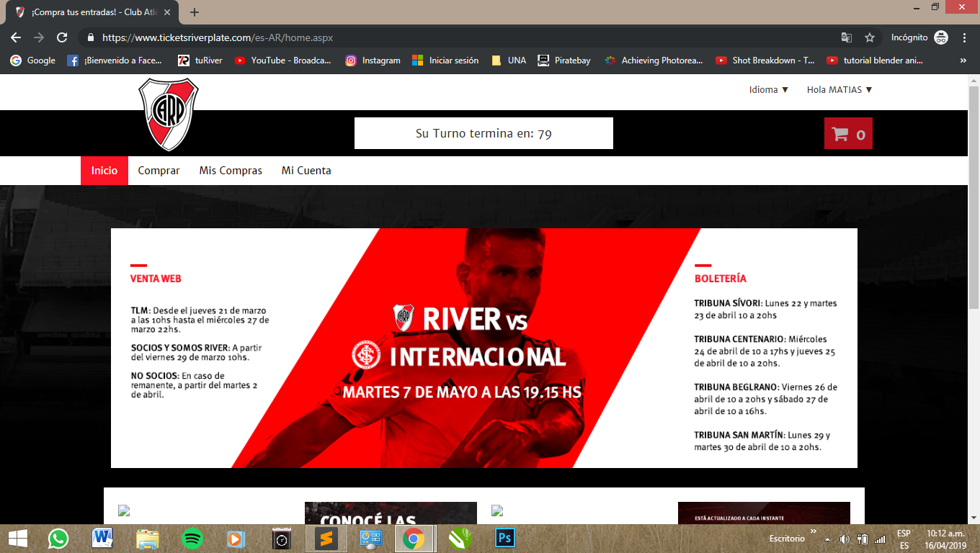
Task: Click the TRIBUNA CENTENARIO schedule text
Action: (x=765, y=351)
